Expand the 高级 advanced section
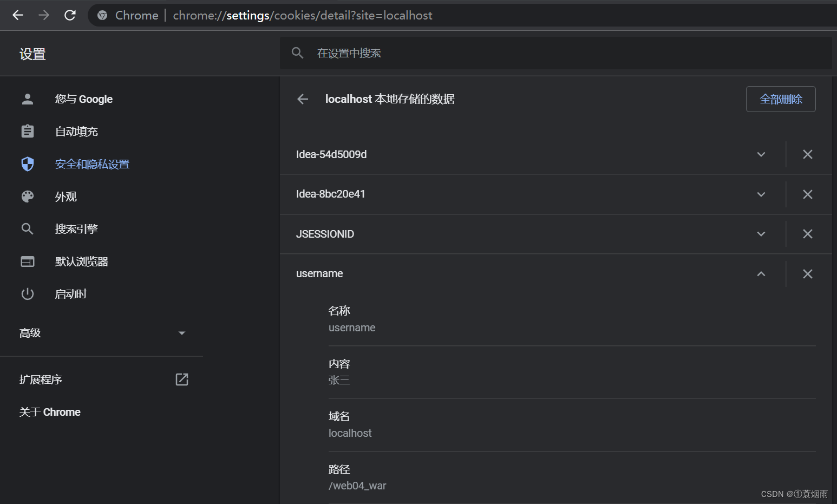The height and width of the screenshot is (504, 837). pos(30,333)
